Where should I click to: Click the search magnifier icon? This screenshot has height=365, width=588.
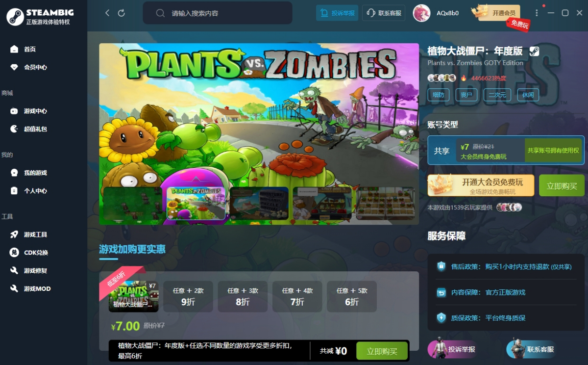160,13
